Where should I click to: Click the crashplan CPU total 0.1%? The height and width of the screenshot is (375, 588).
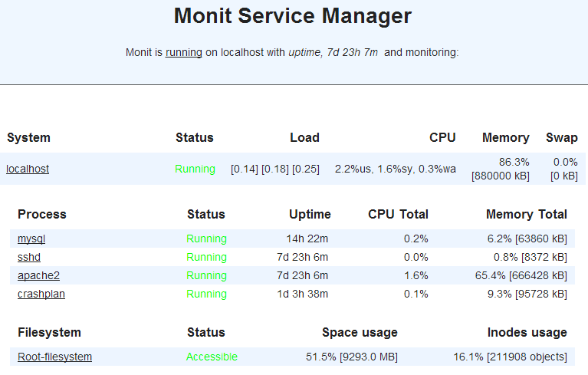pyautogui.click(x=416, y=294)
